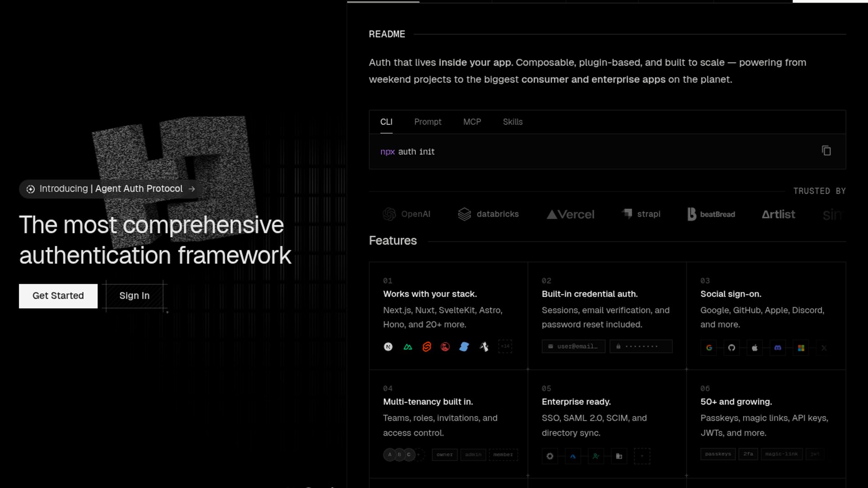Click the Sign In button
The height and width of the screenshot is (488, 868).
point(134,296)
